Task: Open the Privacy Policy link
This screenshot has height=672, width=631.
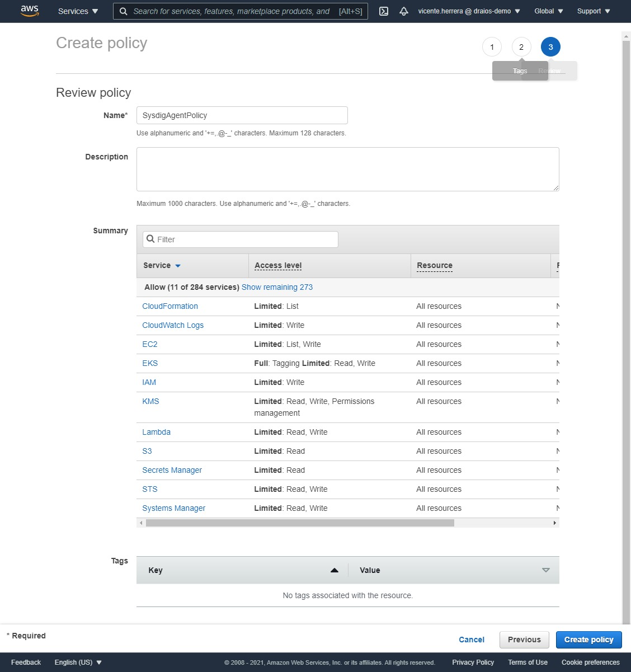Action: coord(473,662)
